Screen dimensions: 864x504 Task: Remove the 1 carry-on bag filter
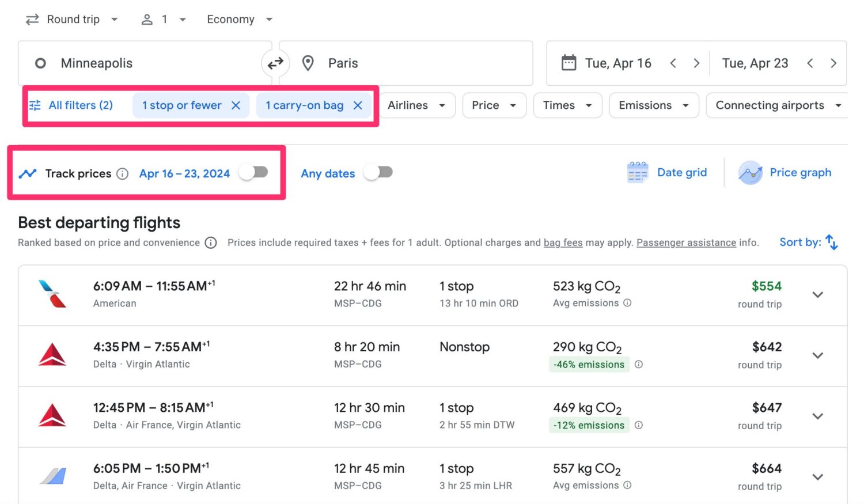tap(358, 105)
